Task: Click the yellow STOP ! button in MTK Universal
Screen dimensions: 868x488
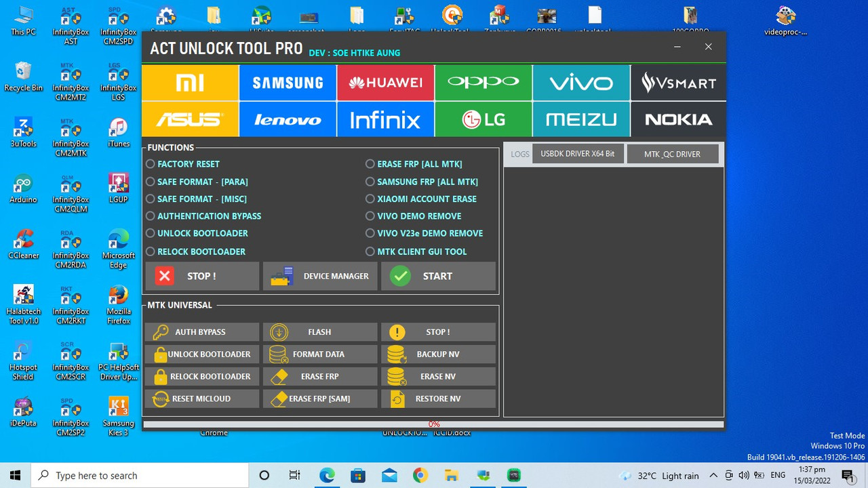Action: tap(438, 332)
